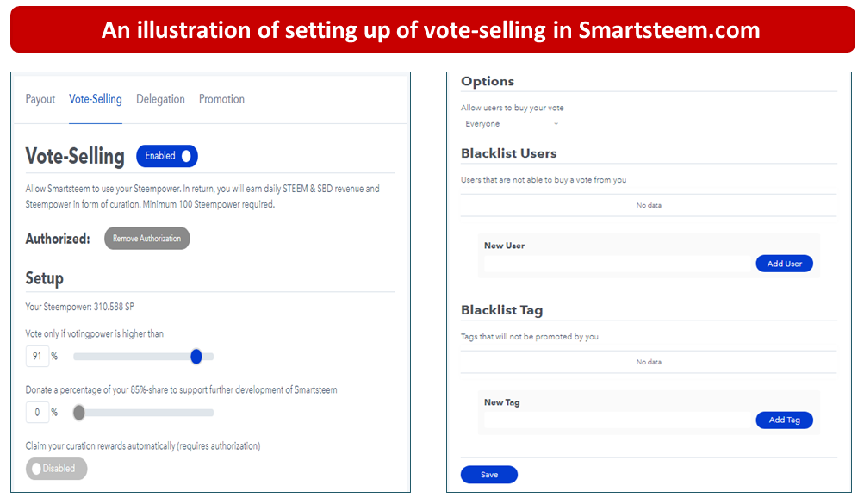
Task: Switch to the Payout tab
Action: pos(40,99)
